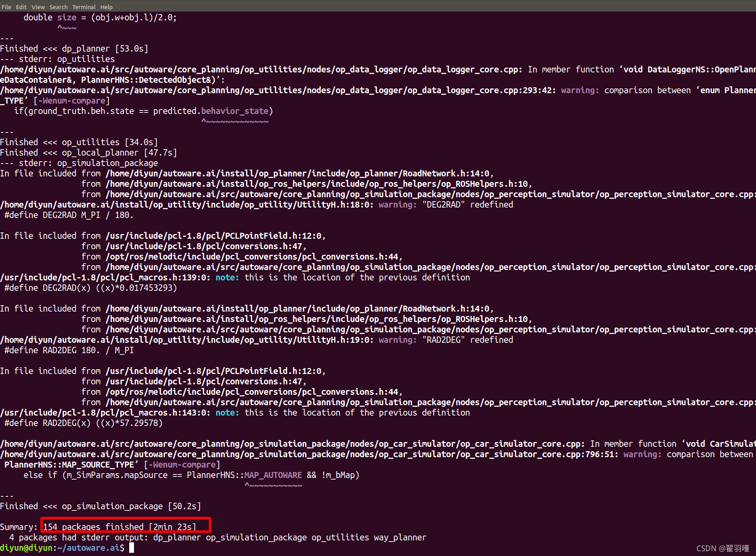Click the 'pcl_macros.h:143:0: note' line

[235, 412]
